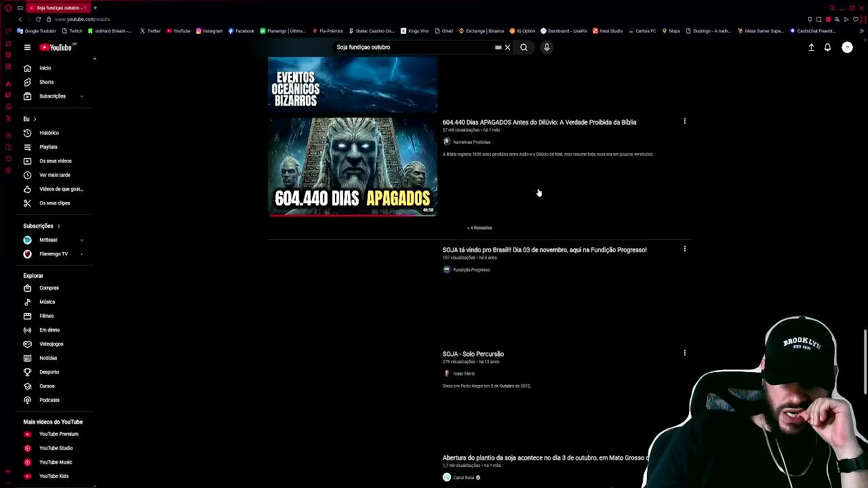Click the search magnifier button
This screenshot has height=488, width=868.
[x=524, y=47]
